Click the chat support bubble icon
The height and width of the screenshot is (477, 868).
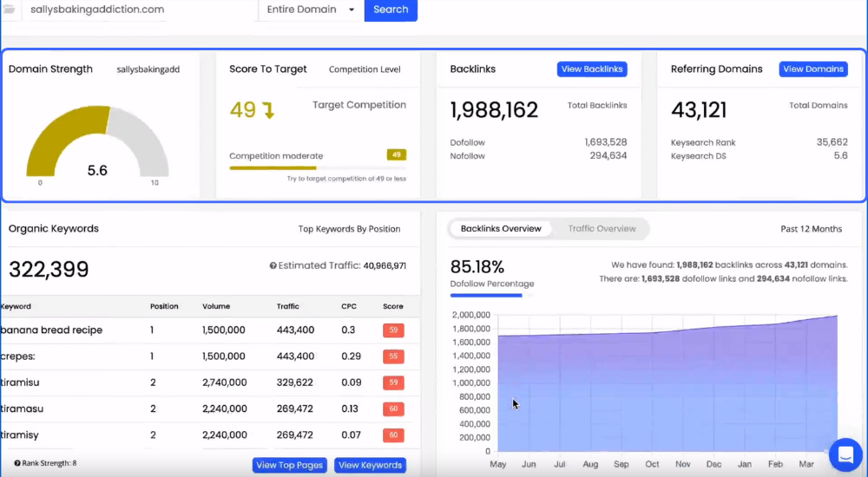pos(845,454)
